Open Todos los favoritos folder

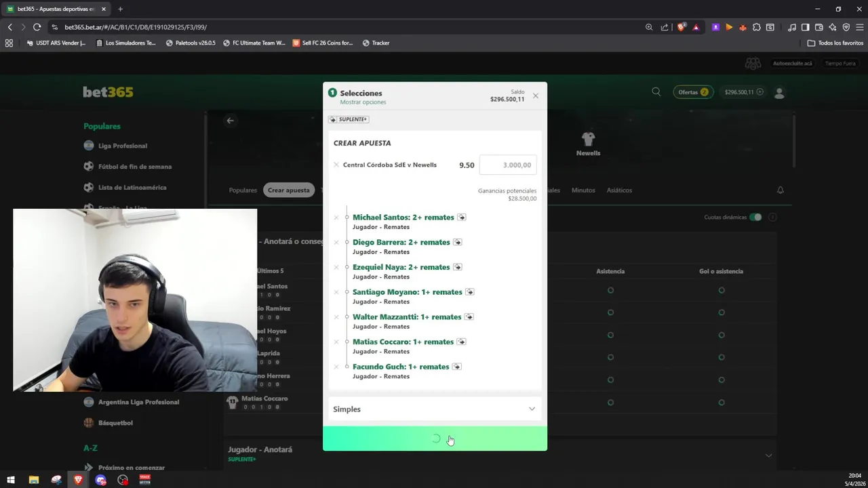835,43
